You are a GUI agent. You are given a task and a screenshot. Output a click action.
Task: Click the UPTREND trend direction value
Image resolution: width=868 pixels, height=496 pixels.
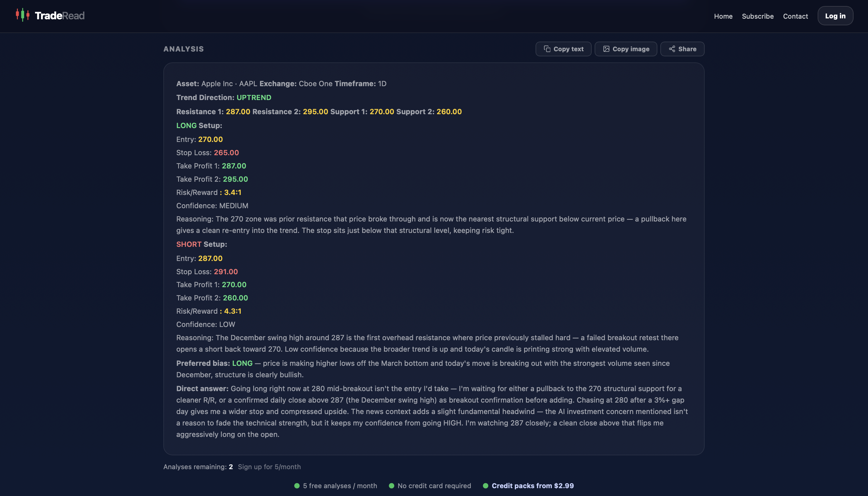[x=254, y=97]
